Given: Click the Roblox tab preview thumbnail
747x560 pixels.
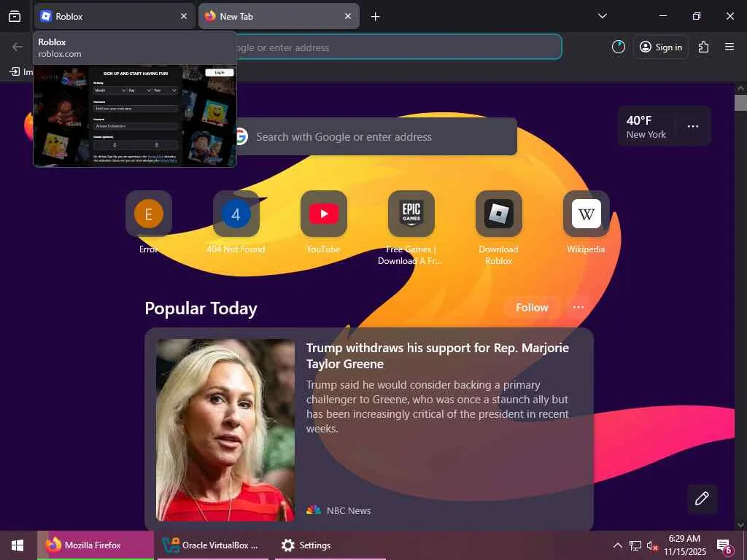Looking at the screenshot, I should (x=135, y=116).
